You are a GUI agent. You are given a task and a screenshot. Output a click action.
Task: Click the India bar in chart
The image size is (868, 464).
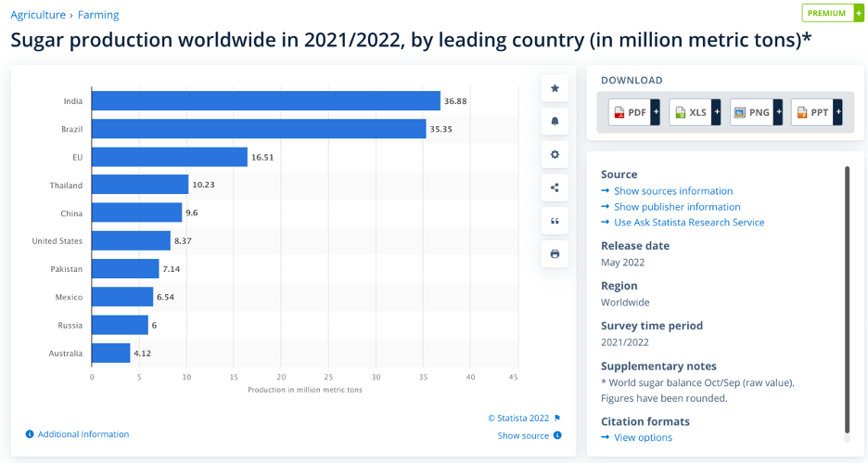coord(265,101)
